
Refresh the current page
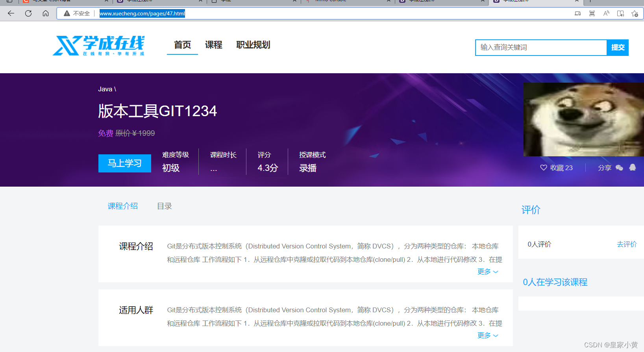pyautogui.click(x=28, y=13)
